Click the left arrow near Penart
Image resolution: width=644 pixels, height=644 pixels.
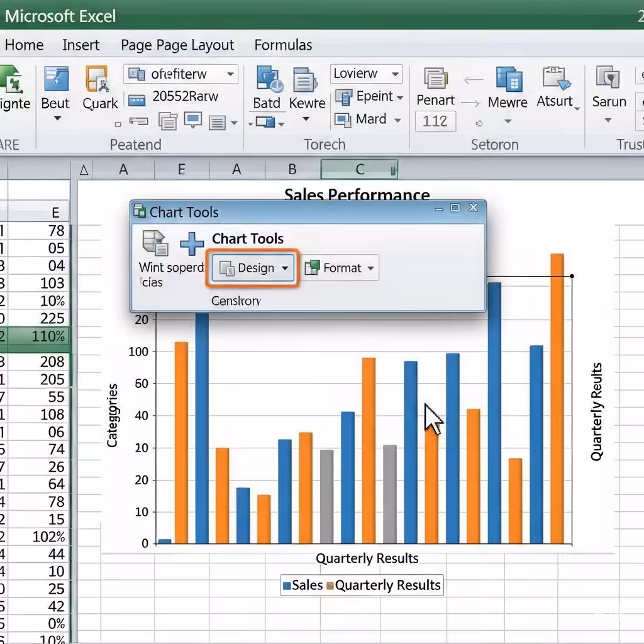coord(473,80)
